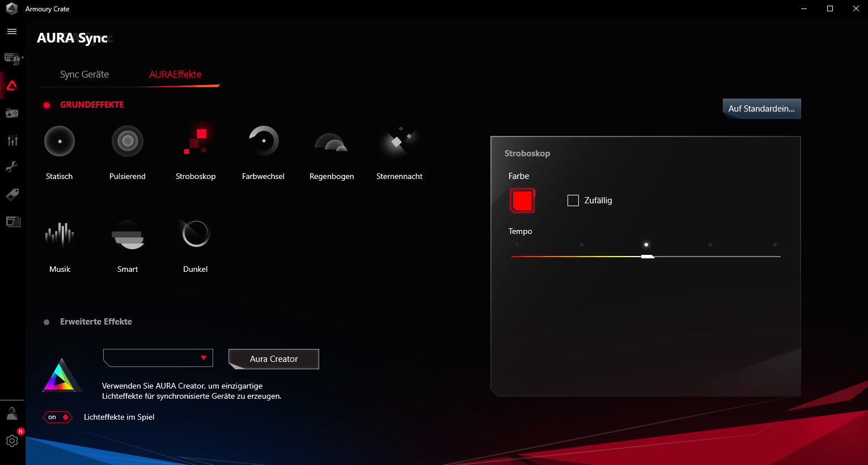Select the Regenbogen effect icon
Viewport: 868px width, 465px height.
(331, 142)
